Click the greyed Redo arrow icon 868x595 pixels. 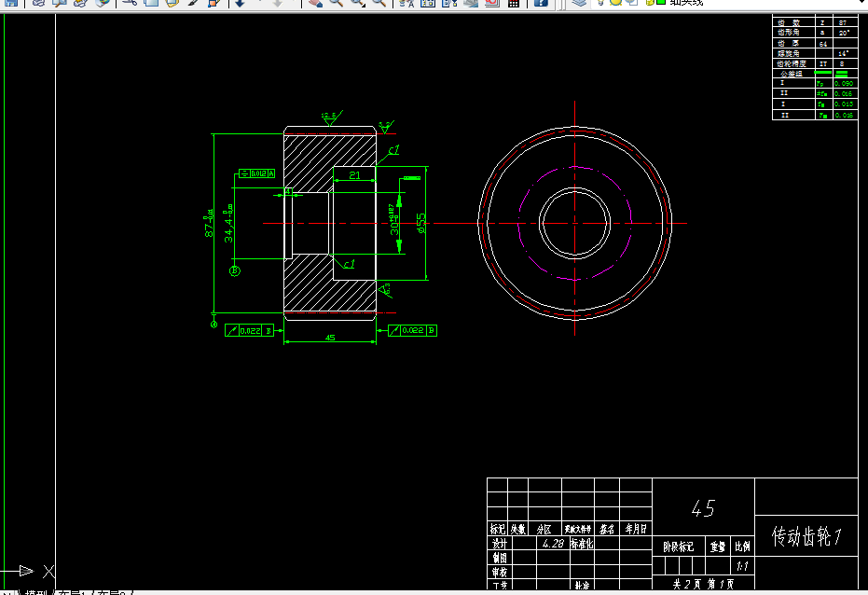278,3
